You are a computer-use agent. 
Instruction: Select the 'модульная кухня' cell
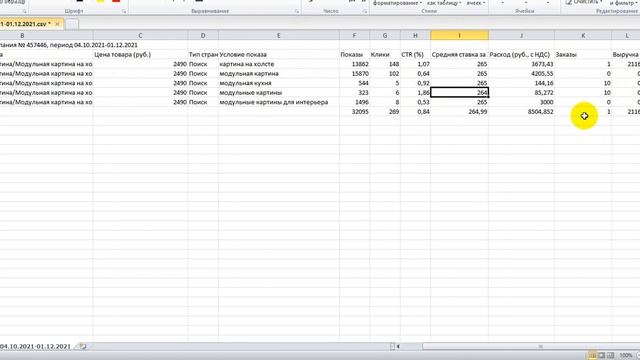click(279, 83)
